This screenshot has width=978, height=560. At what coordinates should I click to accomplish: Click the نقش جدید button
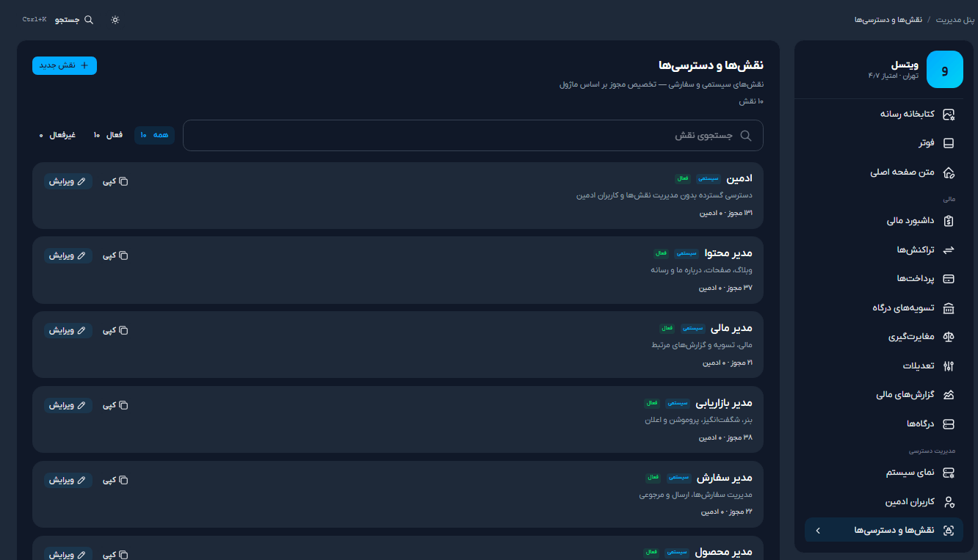pyautogui.click(x=65, y=65)
